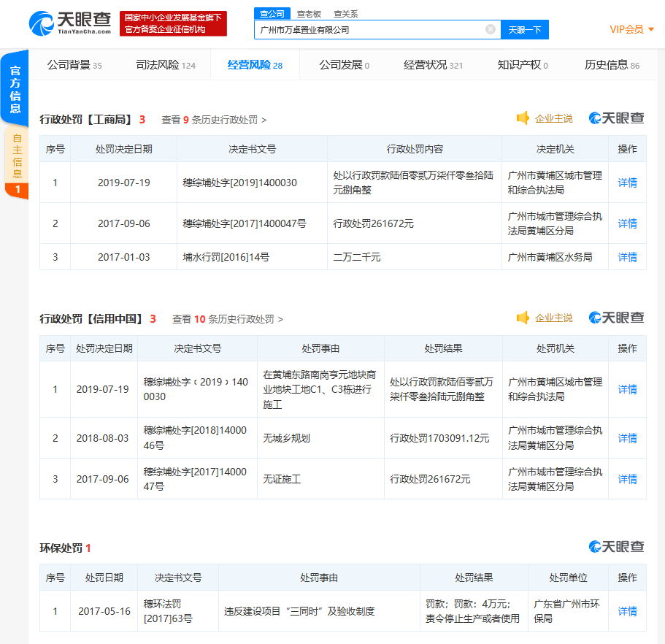Open the VIP会员 dropdown arrow
This screenshot has width=665, height=644.
pos(651,29)
